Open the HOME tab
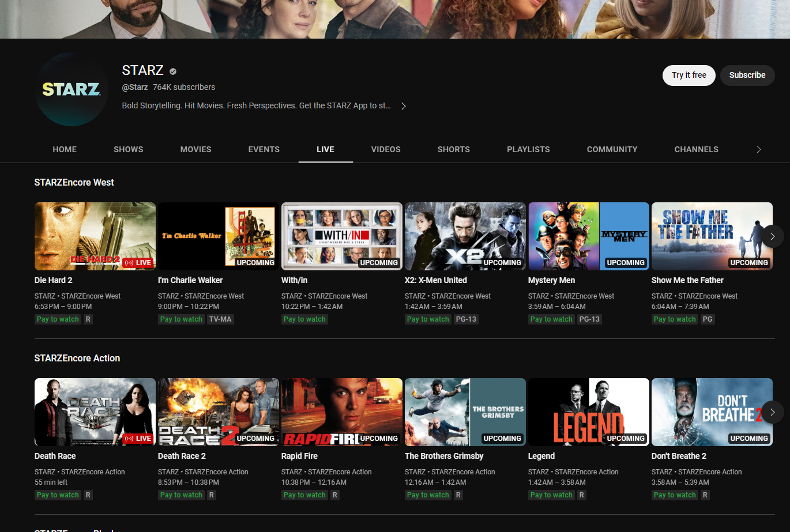 click(x=65, y=149)
